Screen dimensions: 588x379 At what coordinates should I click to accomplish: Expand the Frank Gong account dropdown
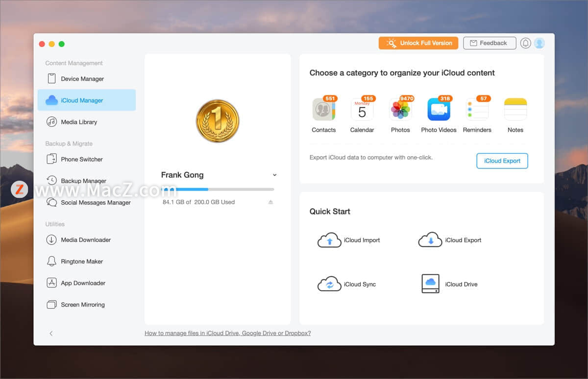[274, 175]
